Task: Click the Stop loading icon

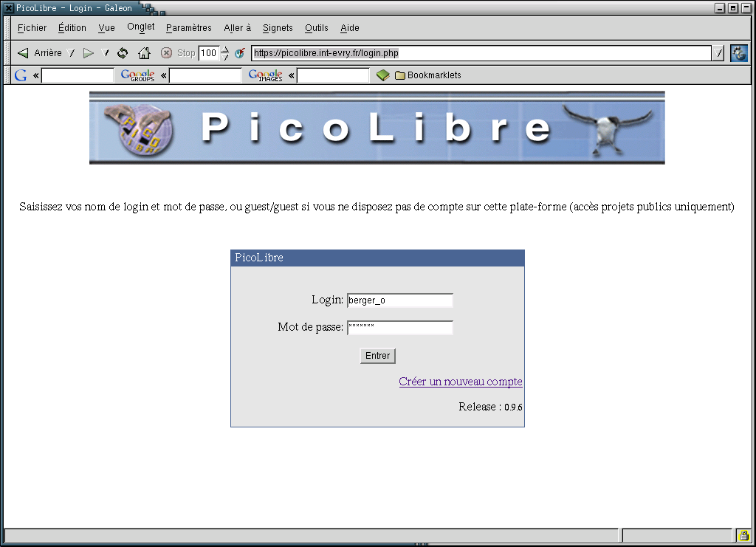Action: coord(166,53)
